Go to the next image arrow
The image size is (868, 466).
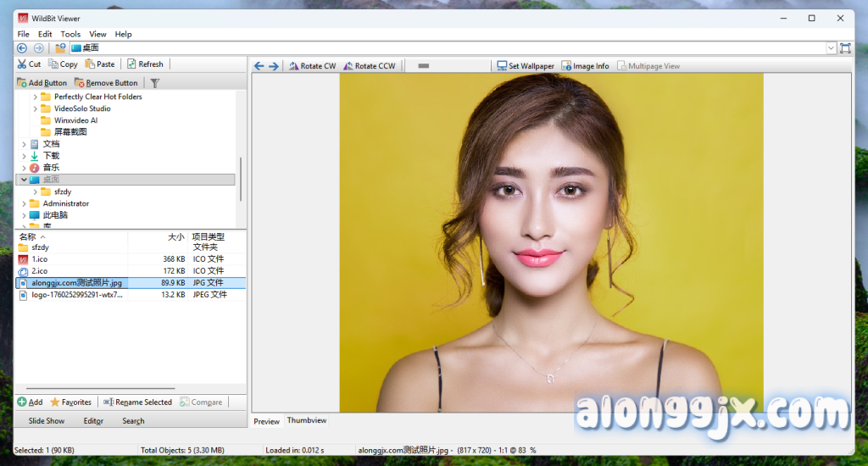coord(274,66)
